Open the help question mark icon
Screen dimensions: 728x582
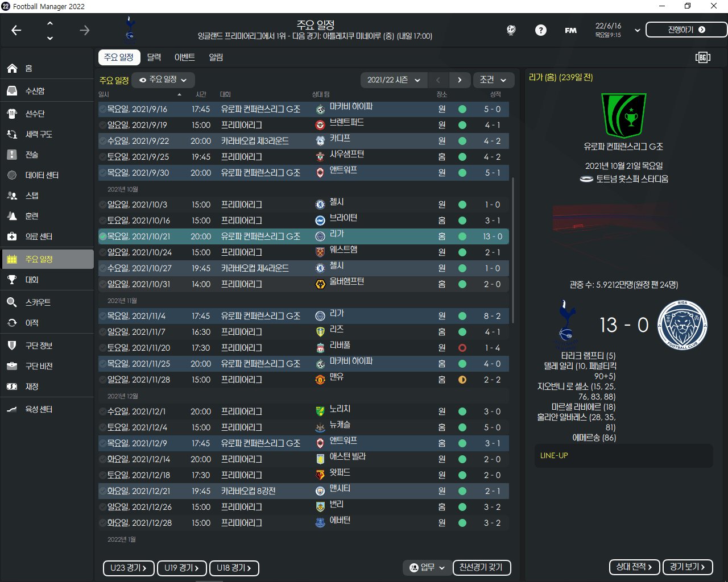[541, 30]
